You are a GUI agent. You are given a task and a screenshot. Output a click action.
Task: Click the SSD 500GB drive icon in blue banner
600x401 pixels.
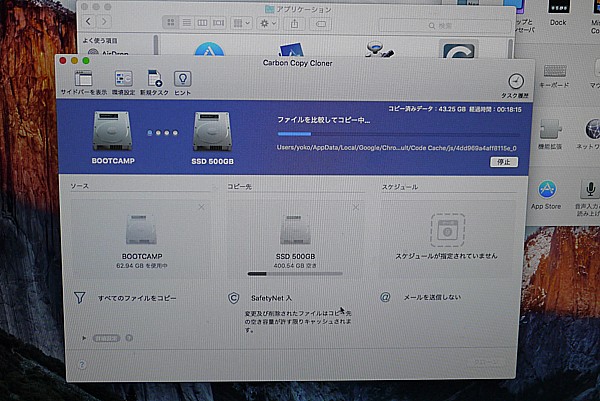[212, 132]
